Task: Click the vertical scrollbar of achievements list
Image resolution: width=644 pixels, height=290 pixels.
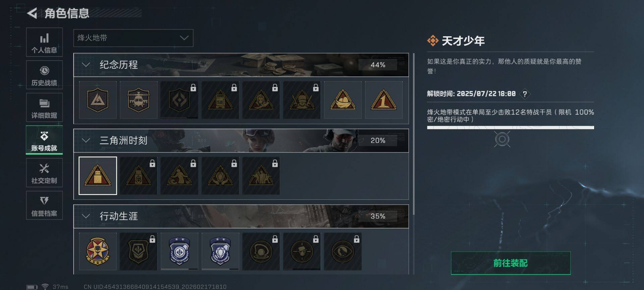Action: point(414,134)
